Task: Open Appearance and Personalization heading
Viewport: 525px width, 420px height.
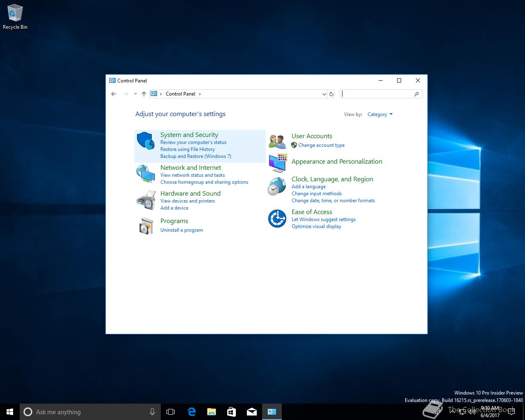Action: point(337,162)
